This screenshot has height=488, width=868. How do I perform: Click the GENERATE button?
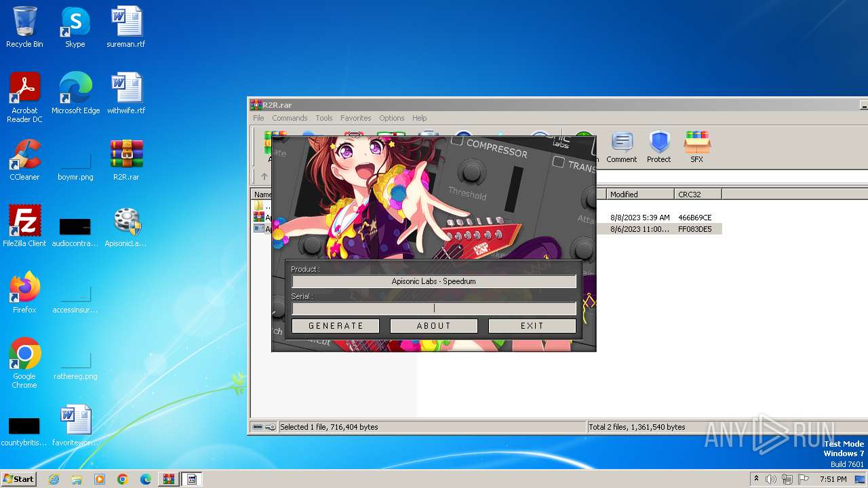336,326
